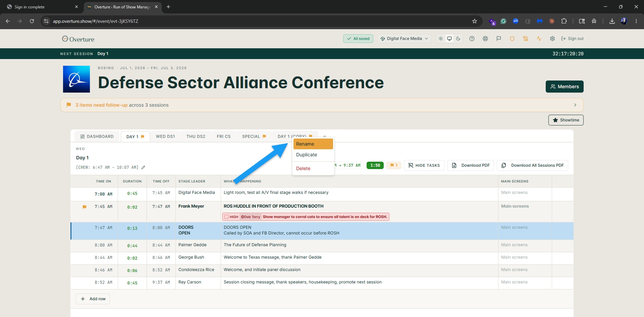Open the purple badged extension icon
This screenshot has width=644, height=317.
click(492, 21)
